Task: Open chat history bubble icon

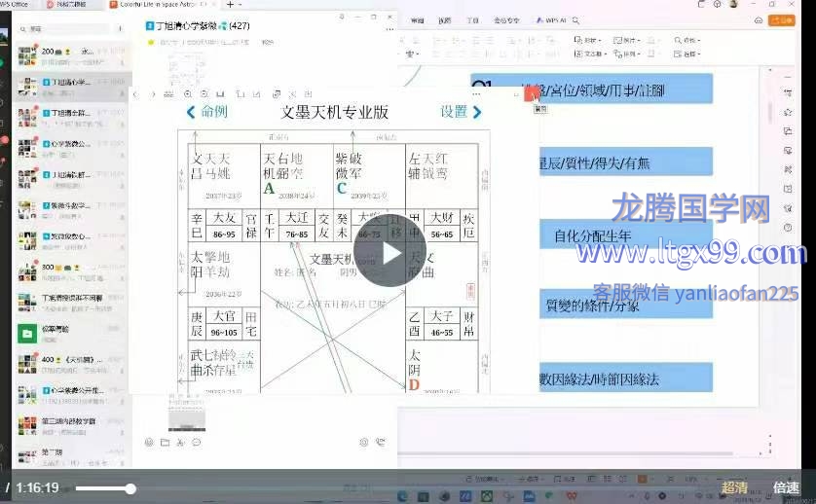Action: tap(196, 442)
